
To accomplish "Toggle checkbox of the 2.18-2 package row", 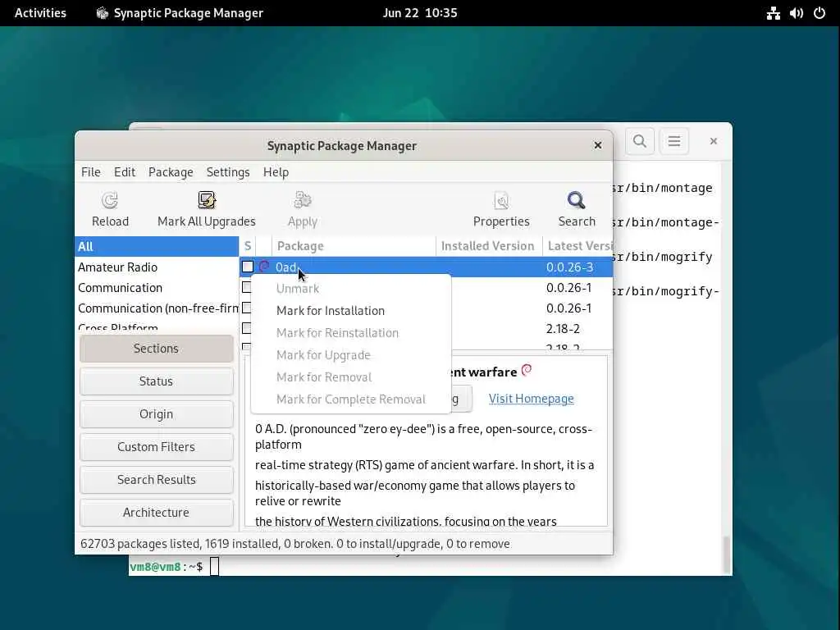I will point(246,328).
